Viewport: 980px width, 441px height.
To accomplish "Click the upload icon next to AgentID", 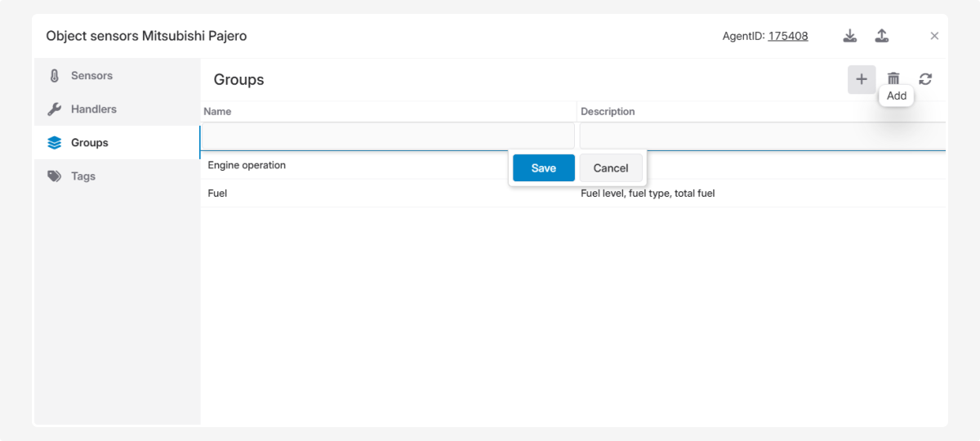I will tap(882, 36).
